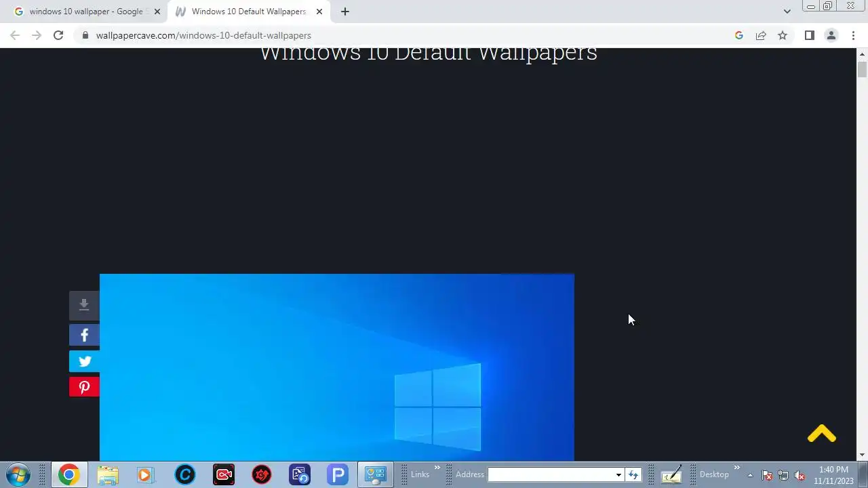
Task: Click the scrollbar down arrow
Action: pos(863,455)
